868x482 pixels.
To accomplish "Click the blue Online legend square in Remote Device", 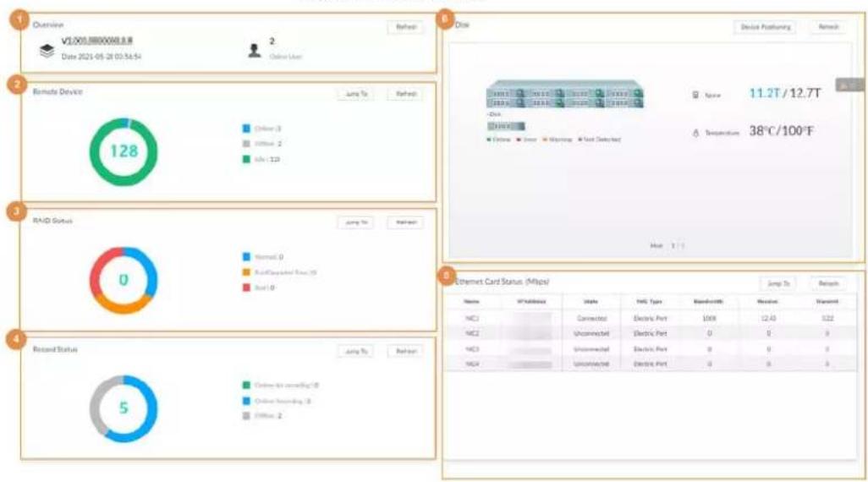I will 246,129.
